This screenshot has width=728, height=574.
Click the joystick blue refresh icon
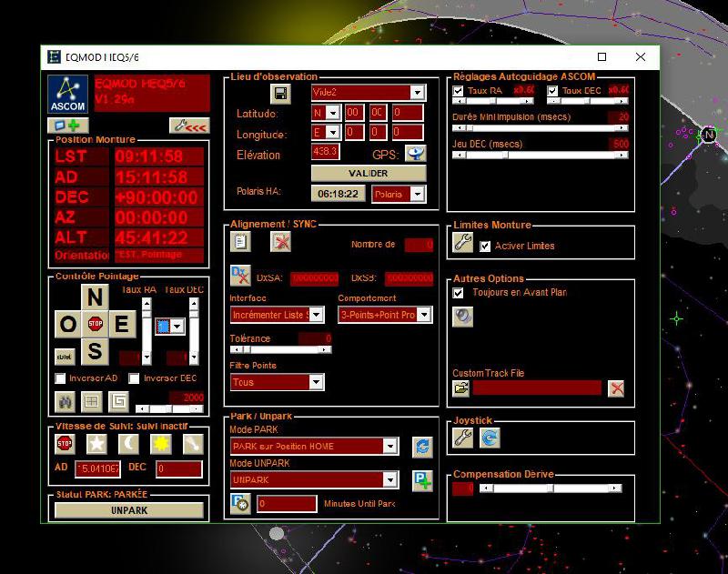[x=490, y=438]
